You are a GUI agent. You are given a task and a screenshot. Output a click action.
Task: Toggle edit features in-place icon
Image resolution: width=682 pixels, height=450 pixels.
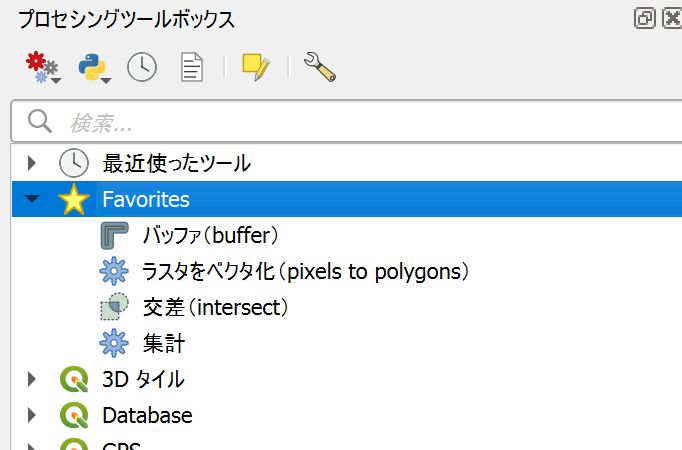pyautogui.click(x=256, y=67)
